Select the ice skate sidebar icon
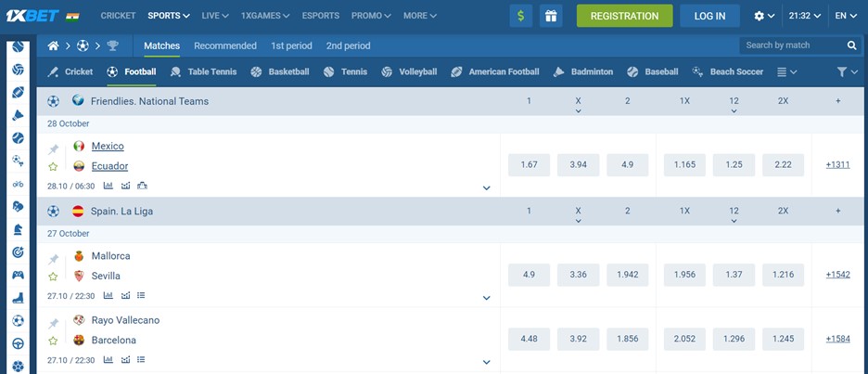 click(x=19, y=298)
